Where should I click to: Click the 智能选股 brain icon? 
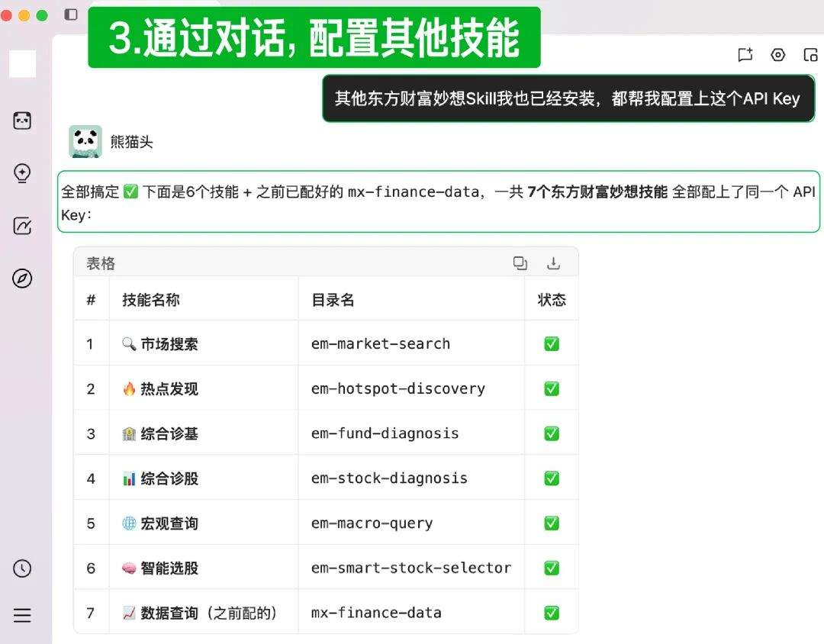click(x=129, y=568)
